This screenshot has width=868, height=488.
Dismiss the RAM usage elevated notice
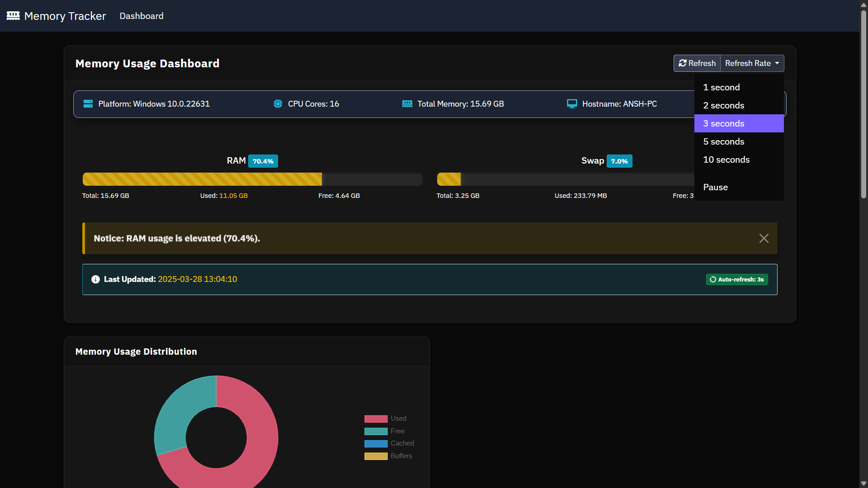click(x=764, y=238)
